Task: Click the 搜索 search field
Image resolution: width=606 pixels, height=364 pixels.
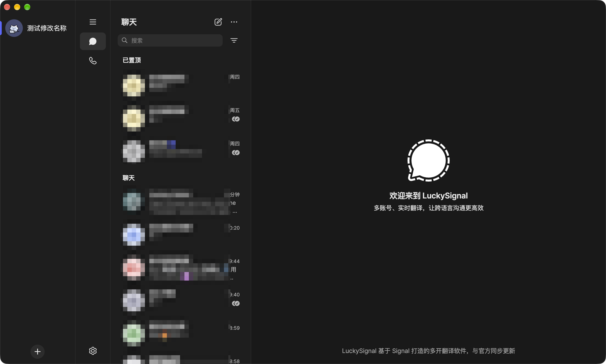Action: click(170, 40)
